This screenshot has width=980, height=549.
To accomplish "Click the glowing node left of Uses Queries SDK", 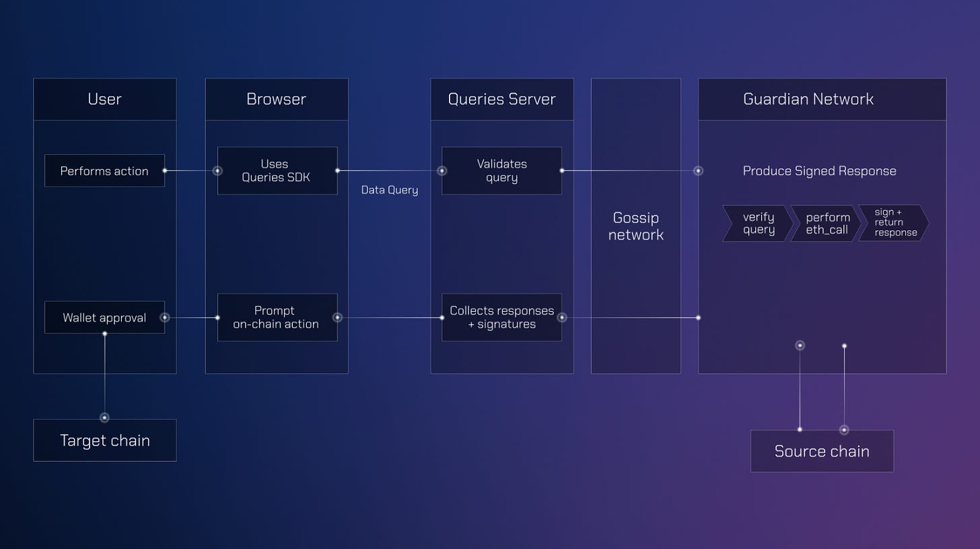I will point(217,170).
